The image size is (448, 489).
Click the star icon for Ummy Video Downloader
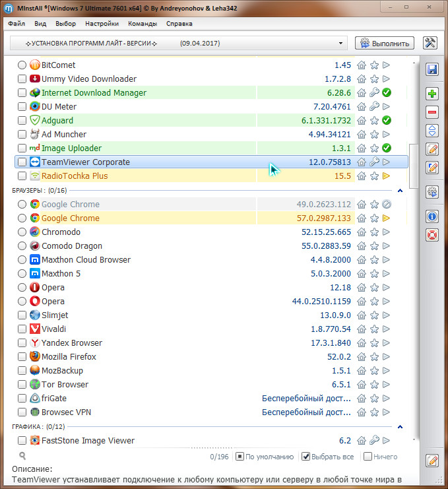[x=374, y=79]
